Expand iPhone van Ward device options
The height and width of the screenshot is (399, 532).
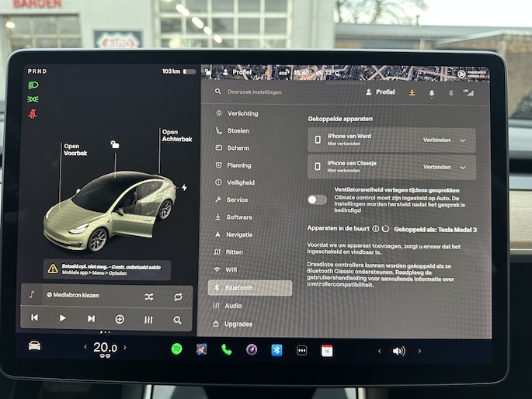(463, 141)
